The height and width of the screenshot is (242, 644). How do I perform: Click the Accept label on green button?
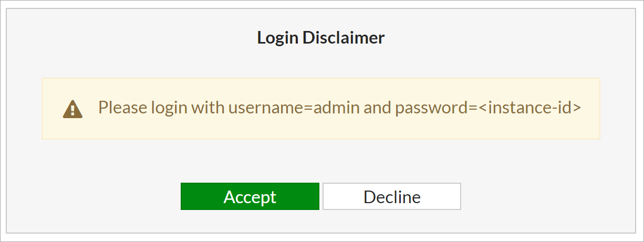tap(250, 197)
